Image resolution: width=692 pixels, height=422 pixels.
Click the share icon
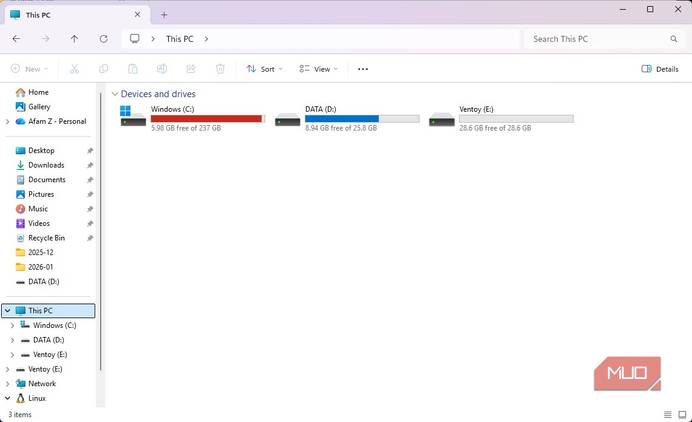click(x=191, y=69)
